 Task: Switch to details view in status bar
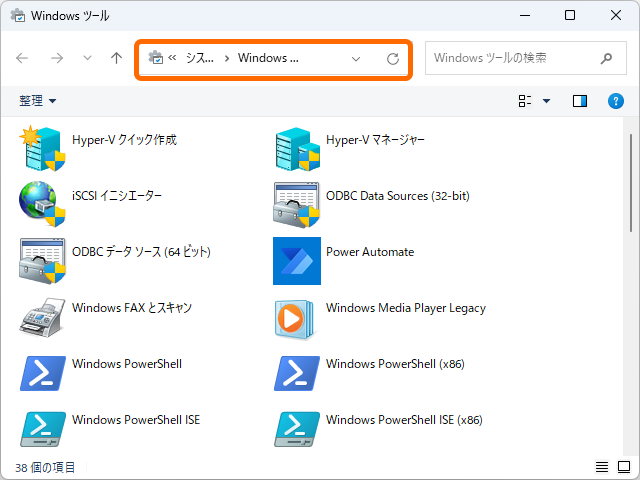(602, 467)
